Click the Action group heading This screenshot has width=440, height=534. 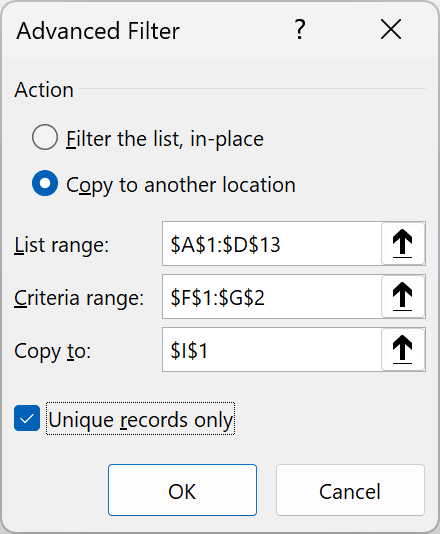coord(44,90)
